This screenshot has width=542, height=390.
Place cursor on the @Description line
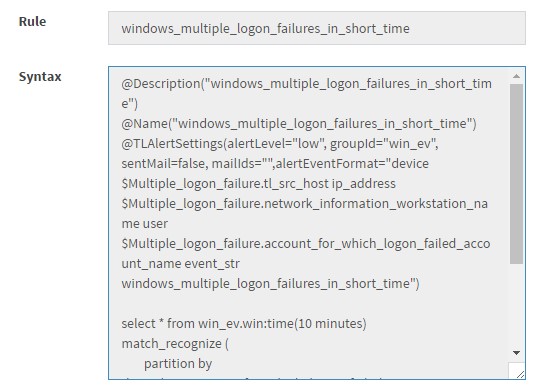[x=306, y=84]
